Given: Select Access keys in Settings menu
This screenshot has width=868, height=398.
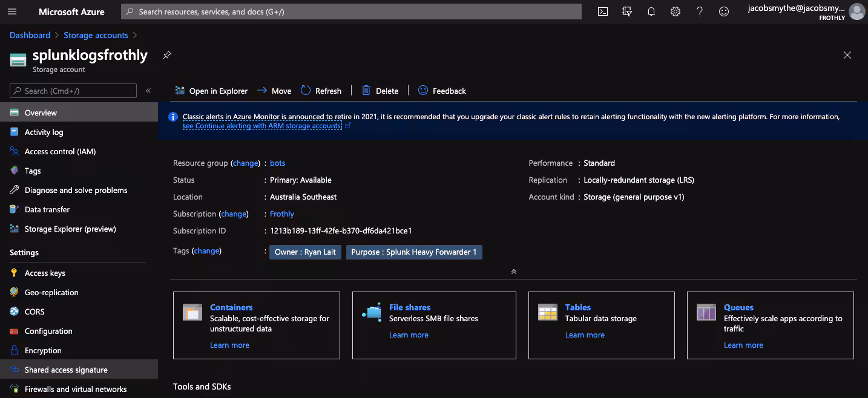Looking at the screenshot, I should (x=45, y=273).
